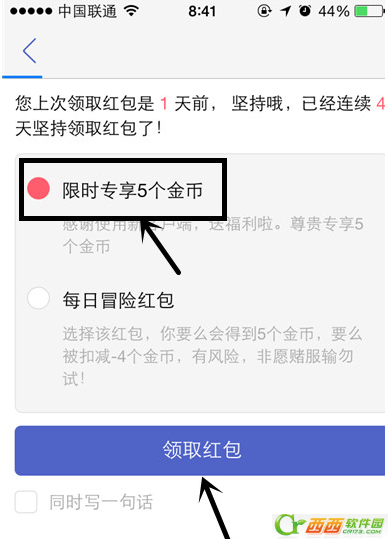Tap the 44% battery percentage text
This screenshot has height=539, width=388.
(334, 11)
